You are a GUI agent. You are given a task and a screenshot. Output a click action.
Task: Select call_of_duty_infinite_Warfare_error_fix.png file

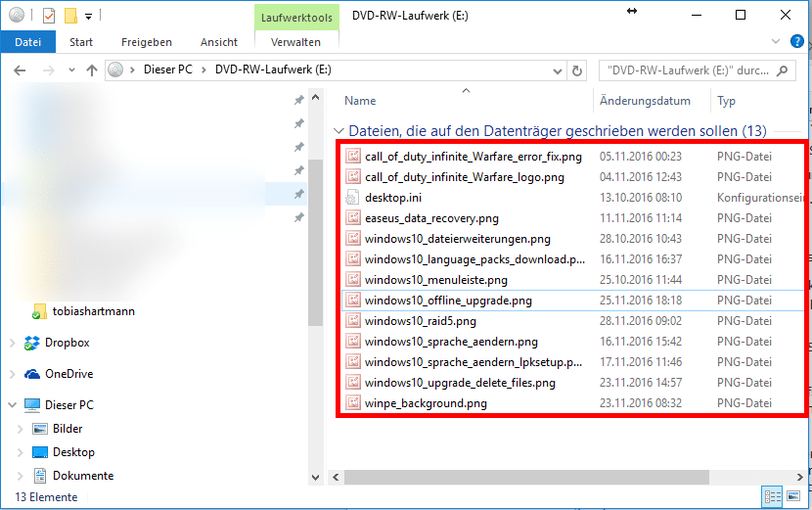point(474,157)
